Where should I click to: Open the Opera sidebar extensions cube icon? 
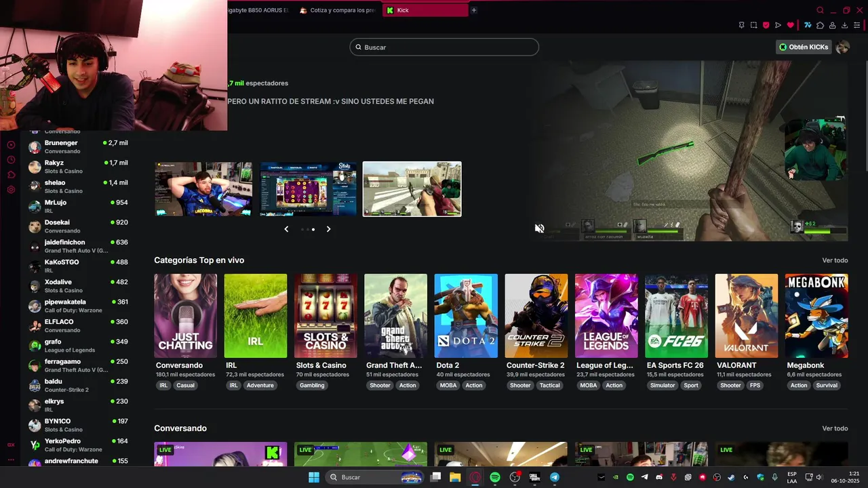click(11, 175)
